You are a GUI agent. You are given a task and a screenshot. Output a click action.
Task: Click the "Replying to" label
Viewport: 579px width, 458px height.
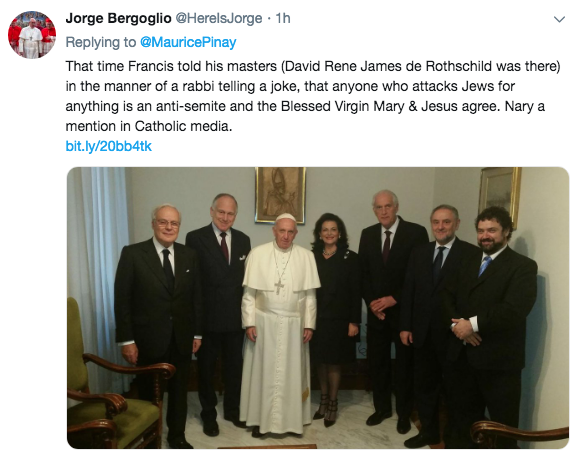(101, 42)
